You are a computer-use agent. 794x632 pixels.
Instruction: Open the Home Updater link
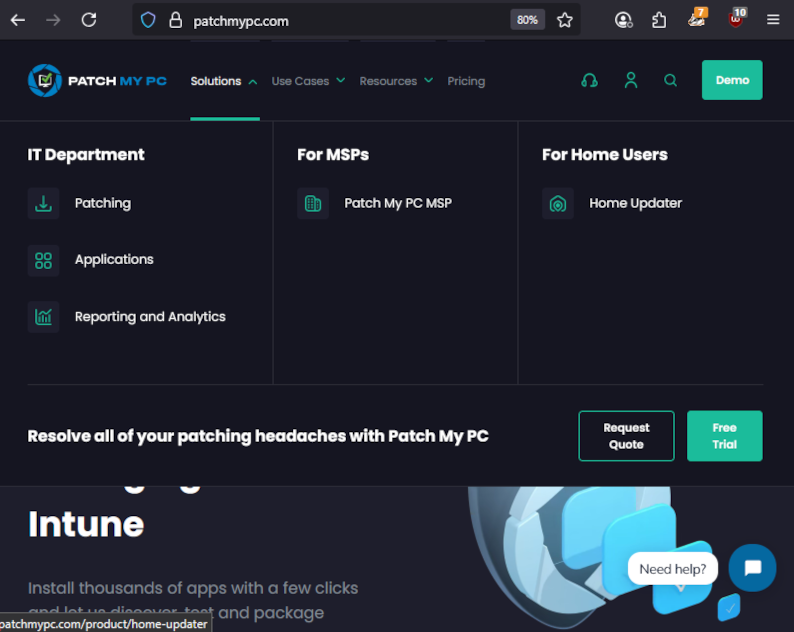click(636, 203)
